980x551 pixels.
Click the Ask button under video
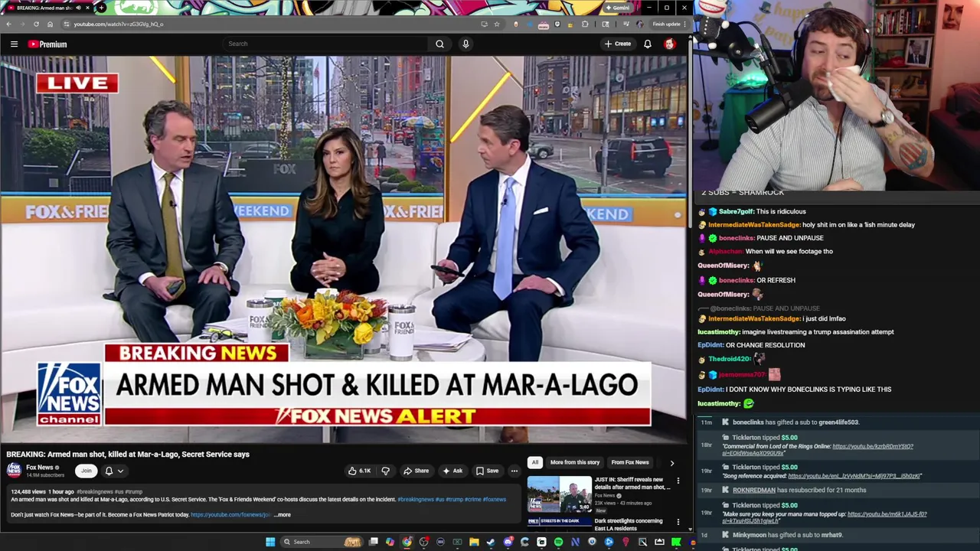point(452,471)
